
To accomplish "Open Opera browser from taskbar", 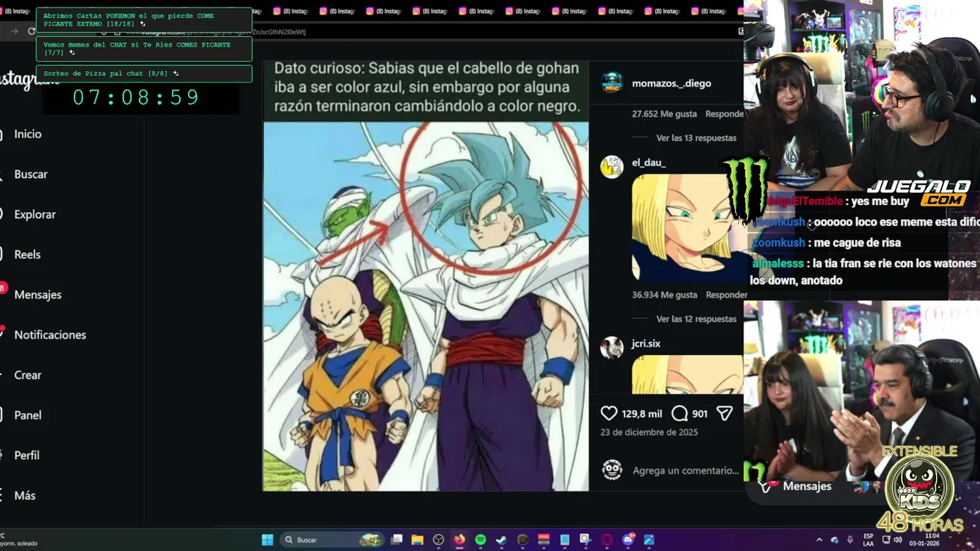I will coord(606,540).
